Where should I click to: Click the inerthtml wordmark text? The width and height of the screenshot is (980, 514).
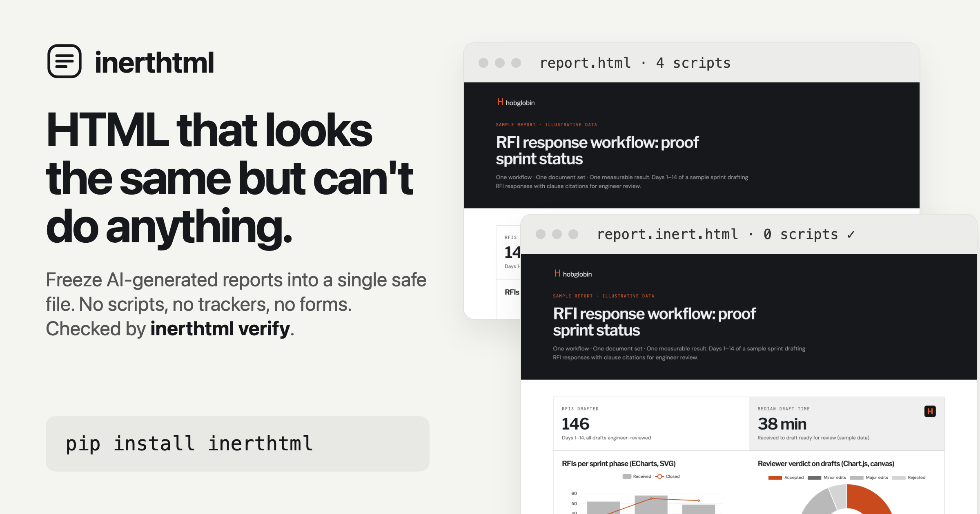pyautogui.click(x=154, y=62)
